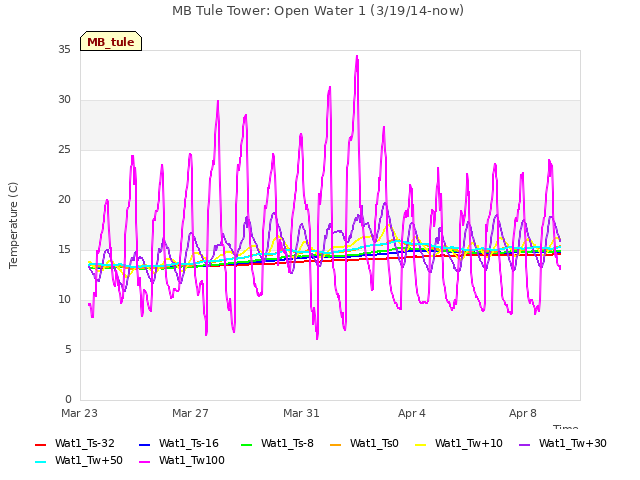The width and height of the screenshot is (640, 480).
Task: Click the purple Wat1_Tw+30 color marker
Action: pos(524,445)
